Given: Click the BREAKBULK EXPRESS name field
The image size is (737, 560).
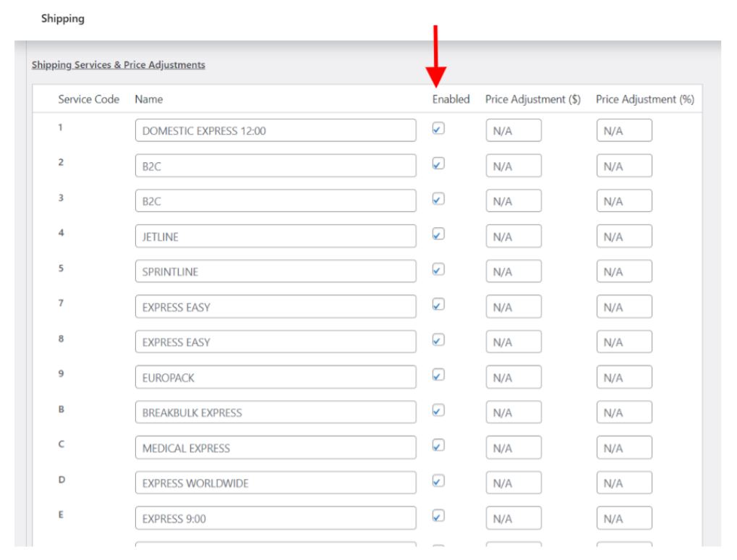Looking at the screenshot, I should [x=276, y=412].
